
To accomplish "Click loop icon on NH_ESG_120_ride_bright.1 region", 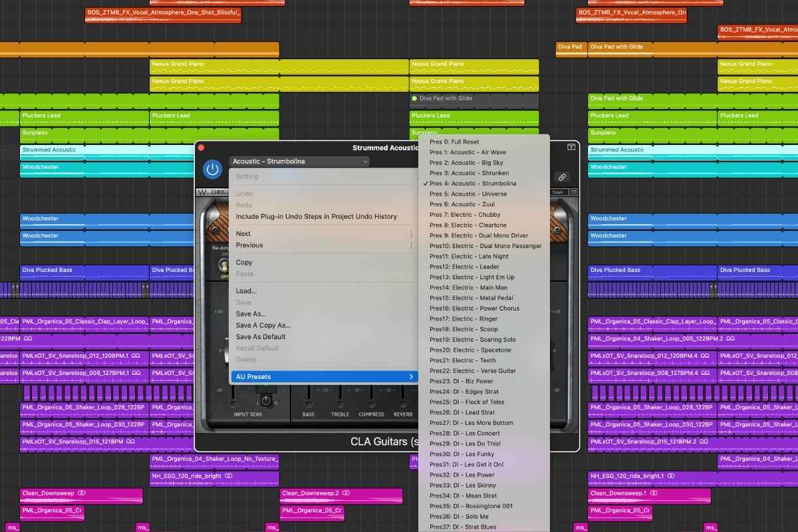I will tap(672, 476).
